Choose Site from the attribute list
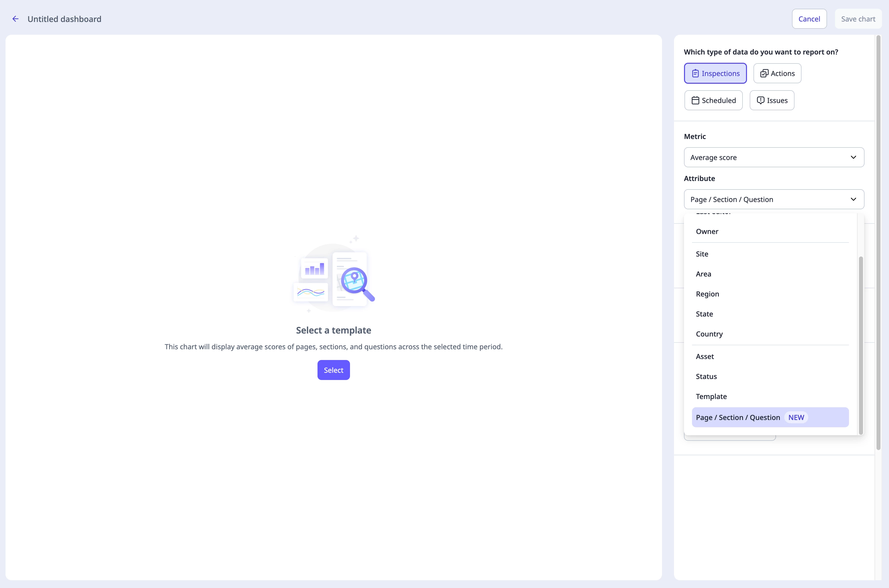 coord(770,254)
